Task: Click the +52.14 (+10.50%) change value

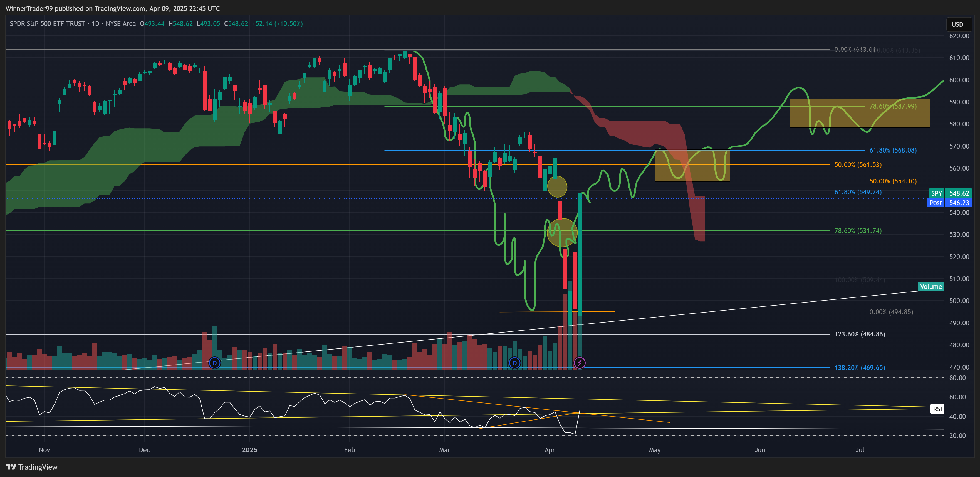Action: [277, 24]
